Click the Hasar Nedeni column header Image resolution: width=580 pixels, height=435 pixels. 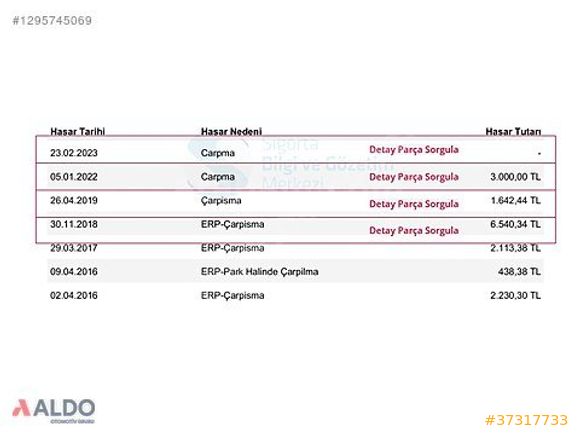point(231,131)
